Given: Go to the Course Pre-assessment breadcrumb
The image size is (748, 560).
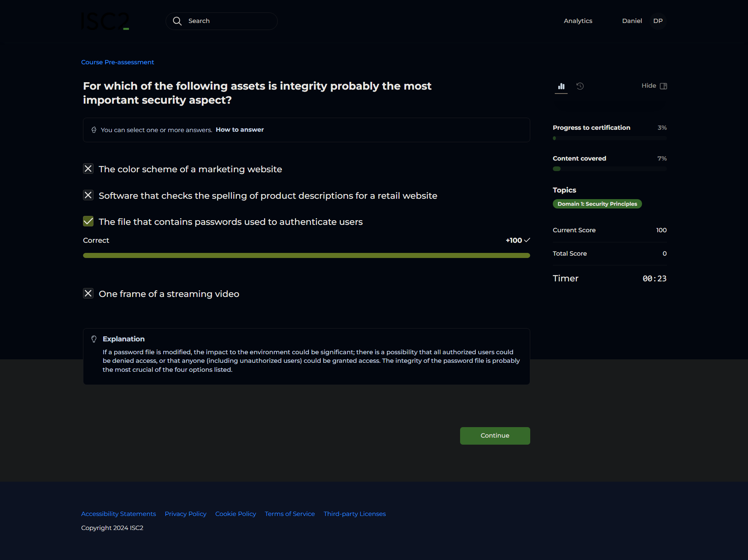Looking at the screenshot, I should (118, 62).
